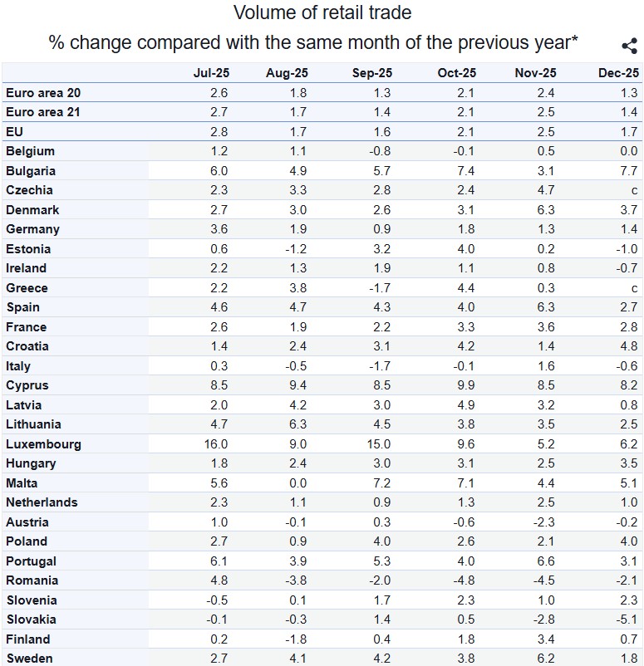644x666 pixels.
Task: Click the Czechia Dec-25 confidential 'c' cell
Action: tap(634, 190)
